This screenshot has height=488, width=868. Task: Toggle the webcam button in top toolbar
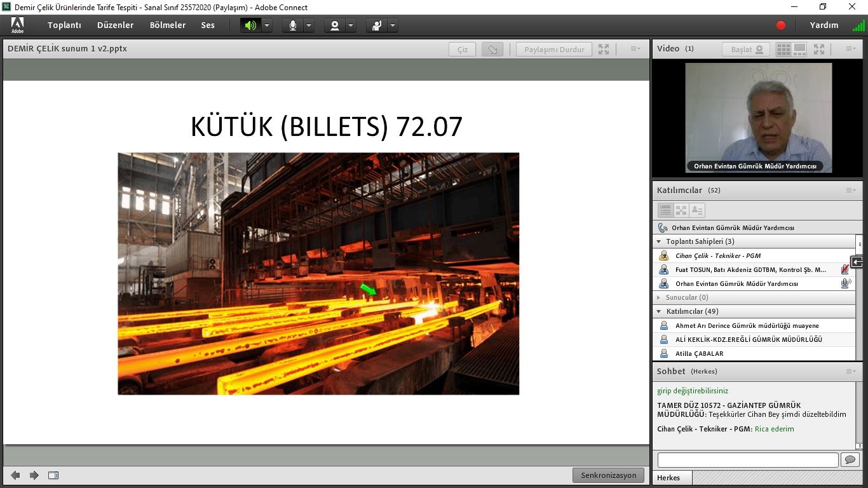pos(334,25)
